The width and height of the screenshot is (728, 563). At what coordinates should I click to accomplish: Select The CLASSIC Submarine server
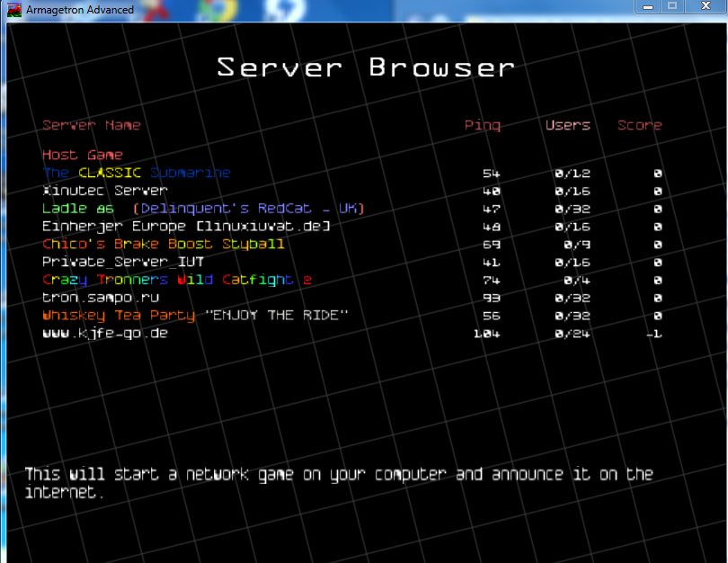click(137, 173)
